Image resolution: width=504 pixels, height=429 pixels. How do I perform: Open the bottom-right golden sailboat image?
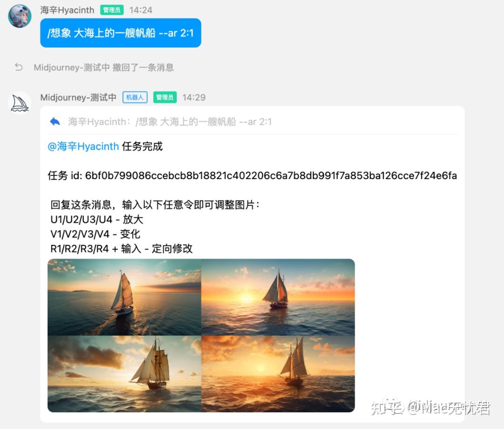point(278,374)
